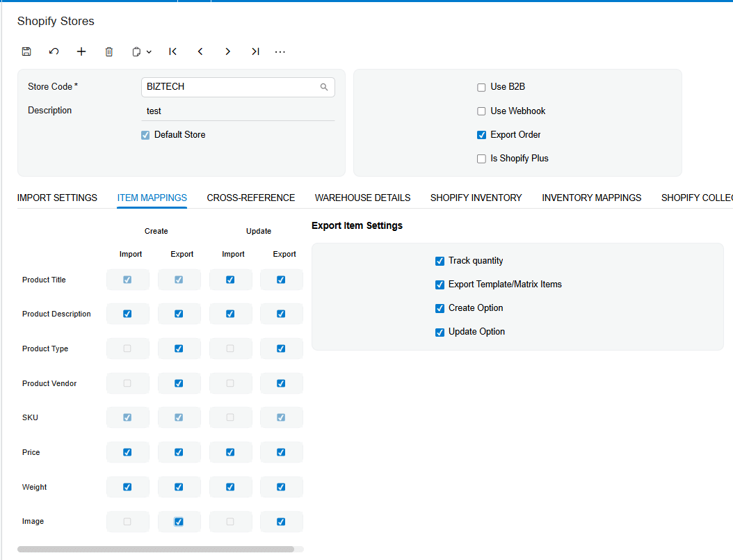Select the Cross-Reference tab

coord(251,198)
